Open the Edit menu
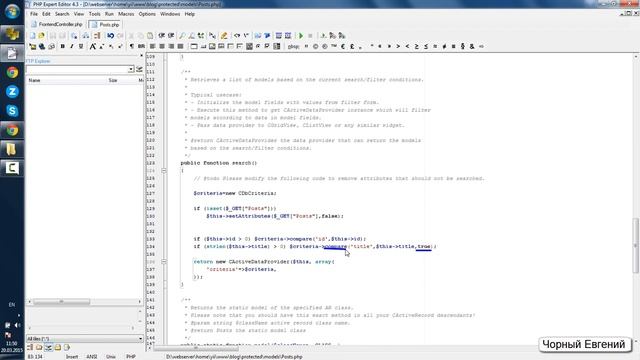 pos(46,14)
